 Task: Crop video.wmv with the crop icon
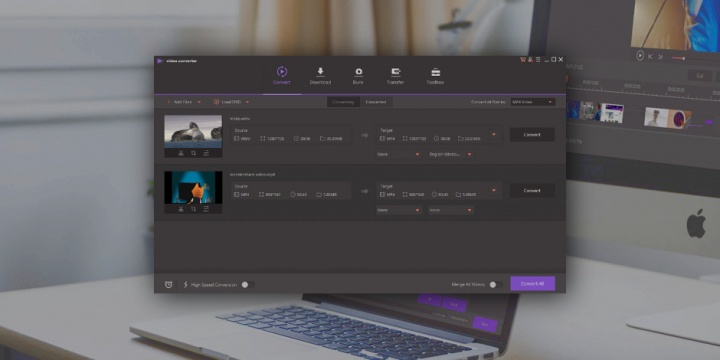point(193,153)
